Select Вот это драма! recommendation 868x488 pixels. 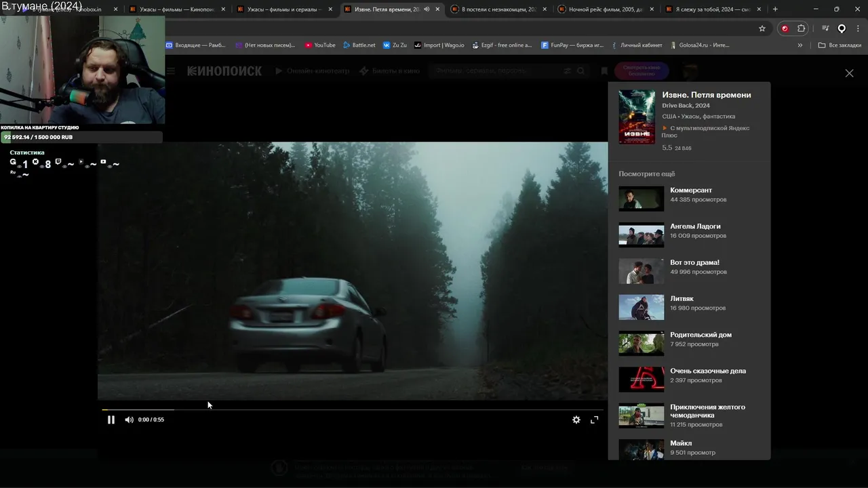coord(694,262)
